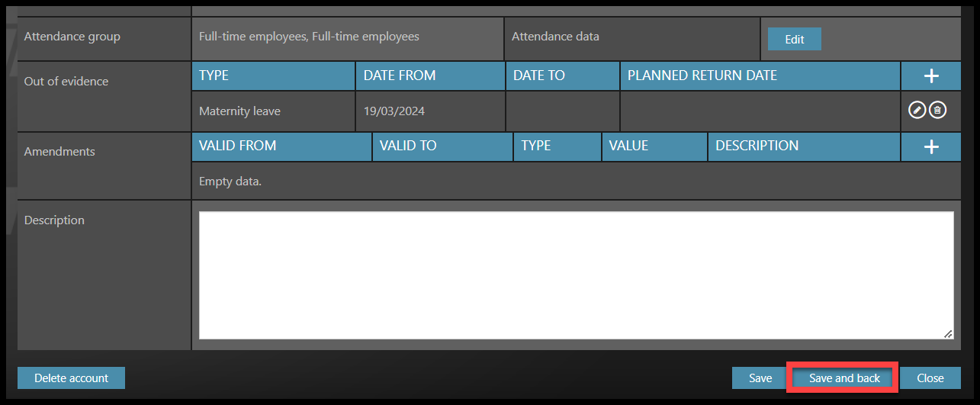Screen dimensions: 980x405
Task: Edit the Maternity leave record with pencil icon
Action: point(917,111)
